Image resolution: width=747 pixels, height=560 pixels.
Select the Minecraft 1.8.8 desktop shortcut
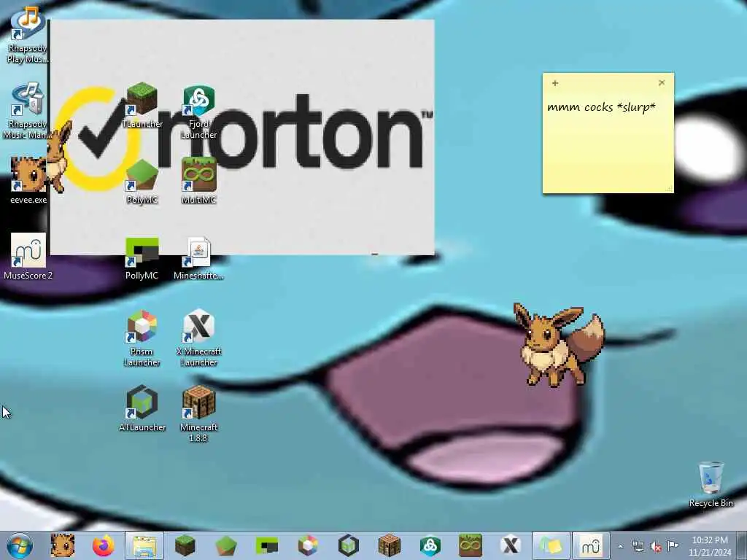(198, 414)
